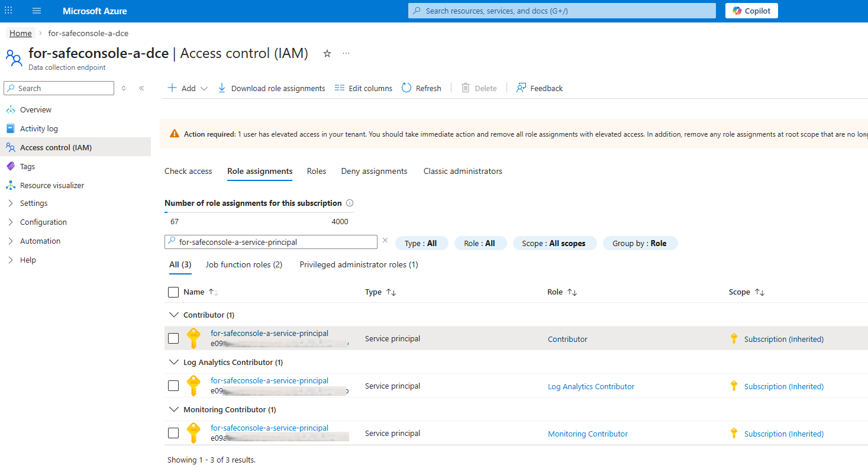Expand the Automation section
Screen dimensions: 868x475
point(40,241)
